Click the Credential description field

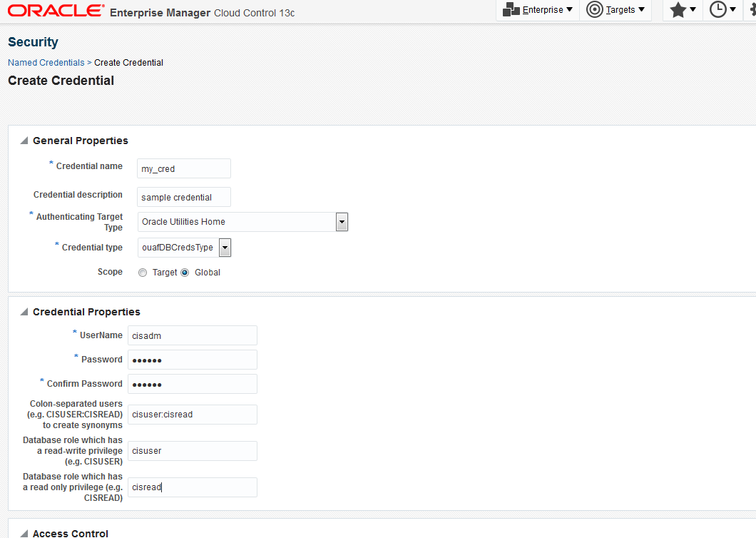tap(184, 197)
